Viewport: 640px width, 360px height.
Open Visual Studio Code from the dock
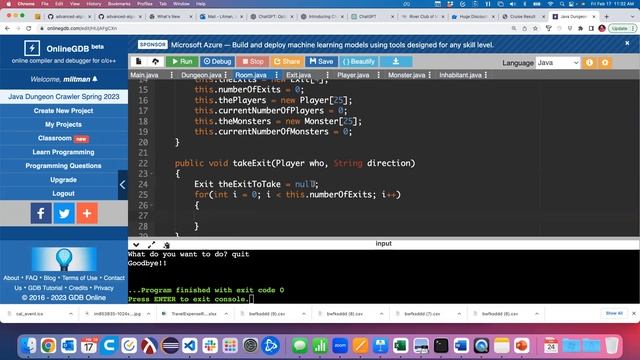[190, 346]
